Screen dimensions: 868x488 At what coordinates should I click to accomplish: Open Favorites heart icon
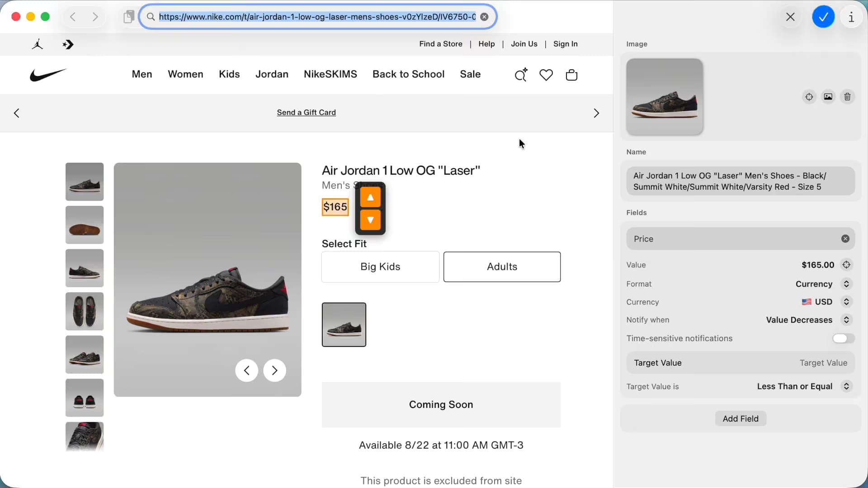[546, 75]
